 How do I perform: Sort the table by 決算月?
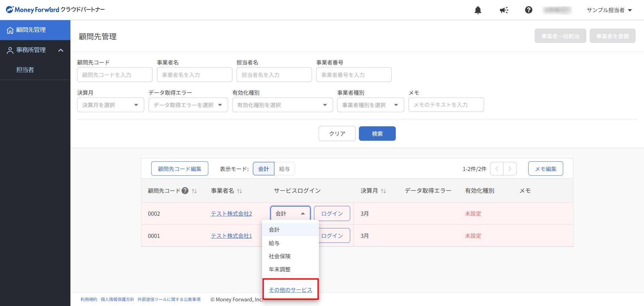pyautogui.click(x=383, y=191)
